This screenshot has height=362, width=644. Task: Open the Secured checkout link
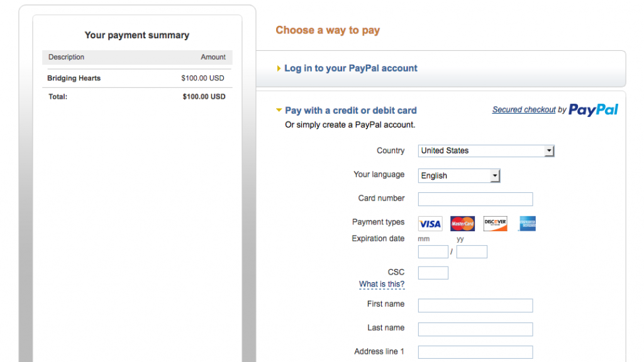pyautogui.click(x=524, y=109)
